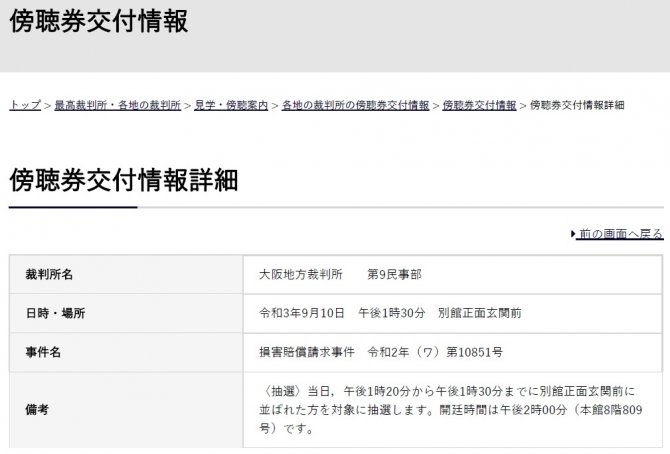Click the 令和3年9月10日 date text
Viewport: 670px width, 454px height.
point(301,313)
